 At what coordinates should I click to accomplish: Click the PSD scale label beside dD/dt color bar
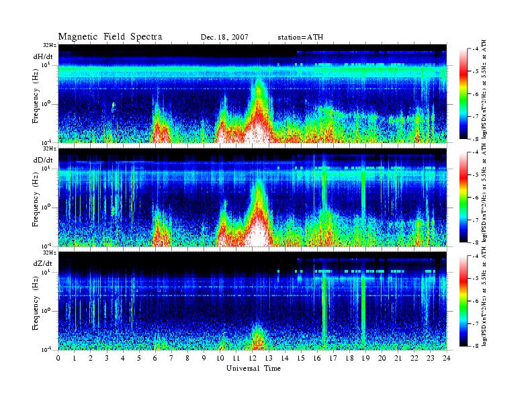click(484, 192)
